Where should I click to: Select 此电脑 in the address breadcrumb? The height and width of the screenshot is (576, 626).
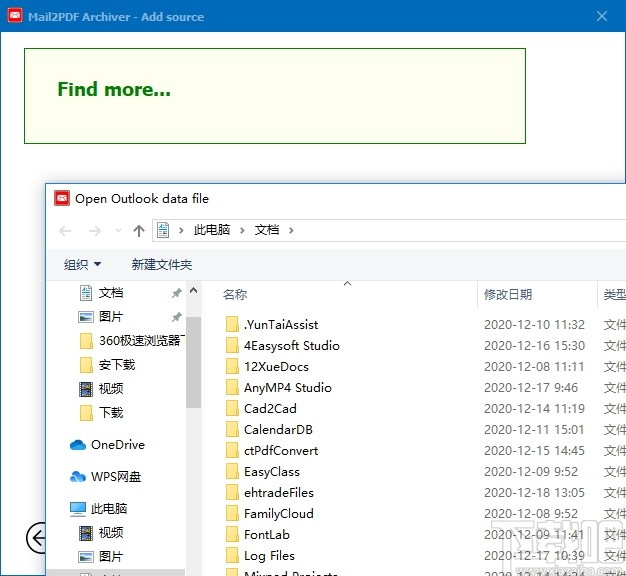pyautogui.click(x=212, y=230)
